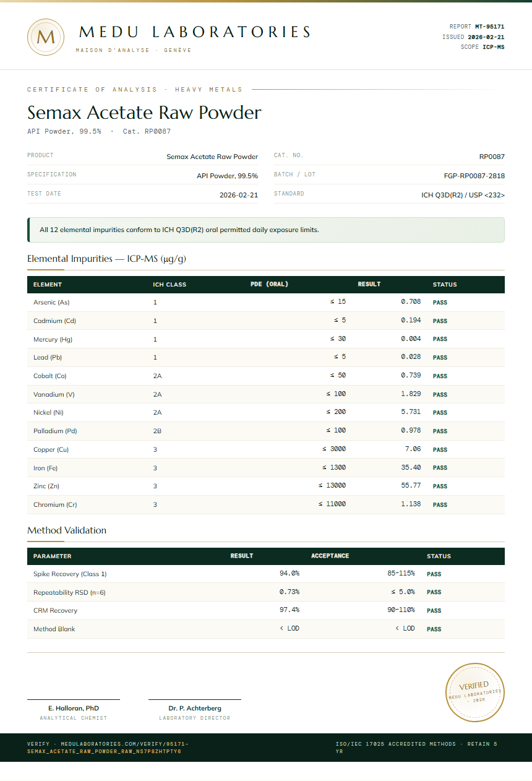Click the PDE (ORAL) column header
The height and width of the screenshot is (781, 532).
[x=270, y=285]
